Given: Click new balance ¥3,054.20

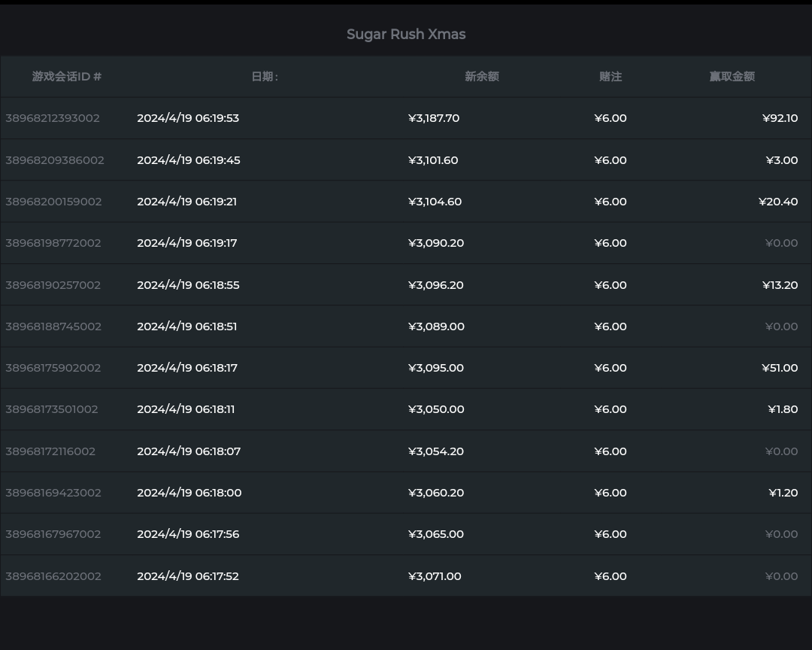Looking at the screenshot, I should [x=436, y=451].
